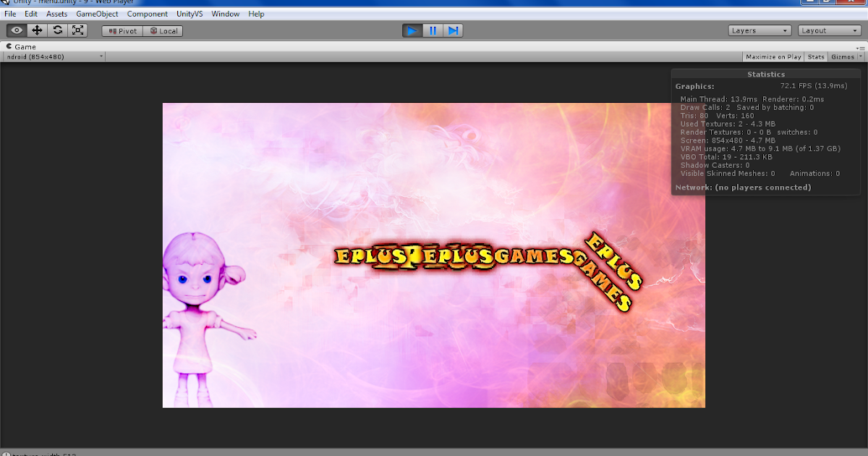Open the Gizmos options

pyautogui.click(x=844, y=56)
